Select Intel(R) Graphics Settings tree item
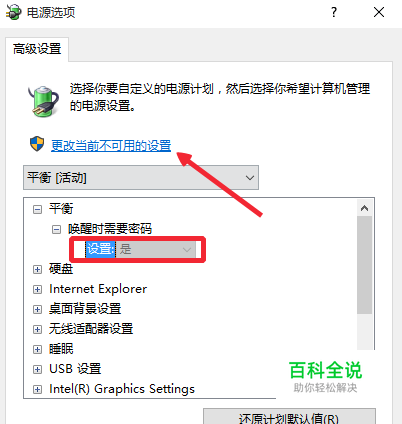Screen dimensions: 402x424 122,389
